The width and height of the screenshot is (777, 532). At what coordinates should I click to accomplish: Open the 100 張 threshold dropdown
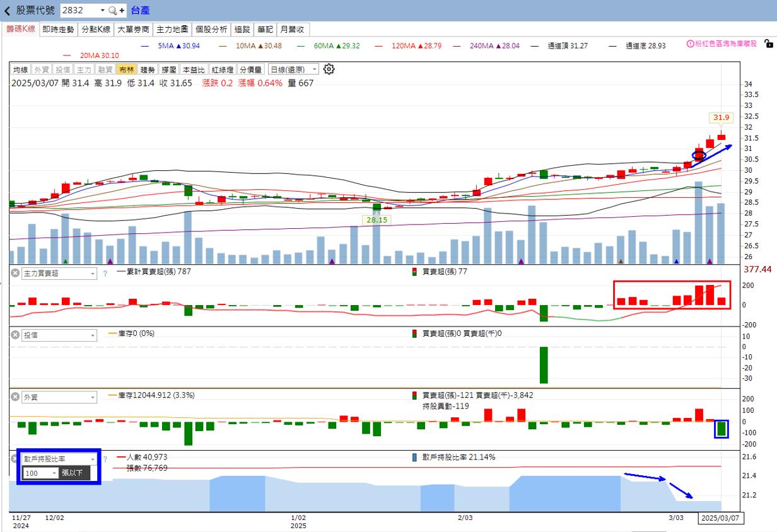click(x=40, y=473)
